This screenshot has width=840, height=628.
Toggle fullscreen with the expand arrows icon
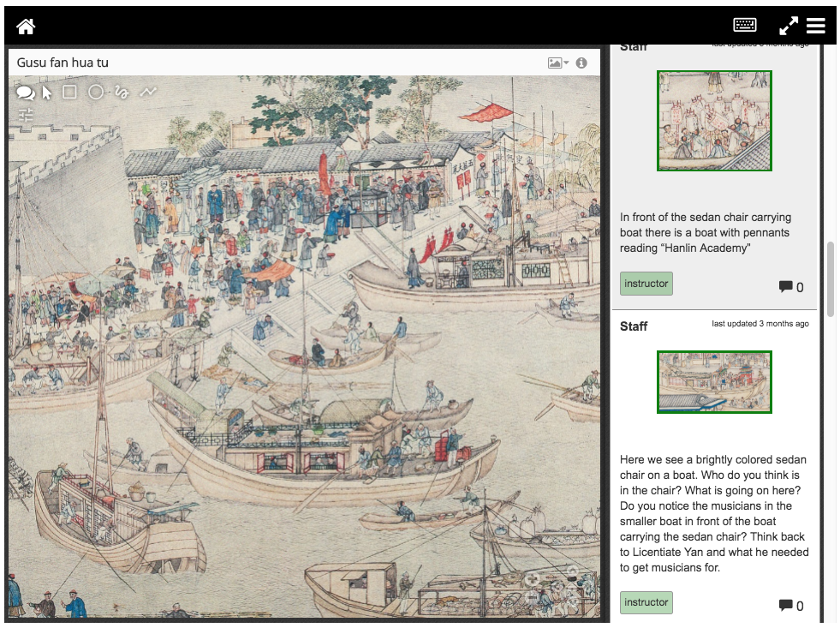pyautogui.click(x=788, y=25)
